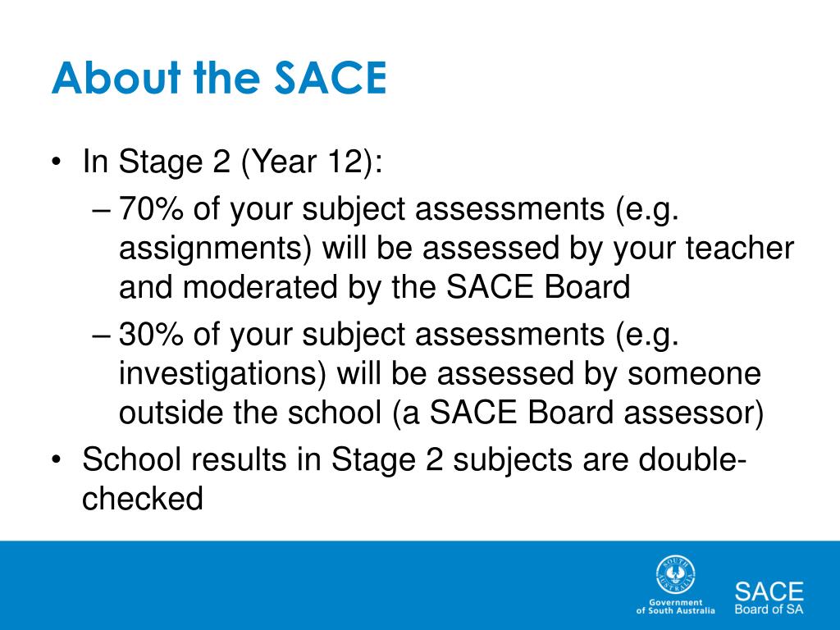Image resolution: width=840 pixels, height=630 pixels.
Task: Select the "70%" figure in the first sub-point
Action: click(151, 208)
